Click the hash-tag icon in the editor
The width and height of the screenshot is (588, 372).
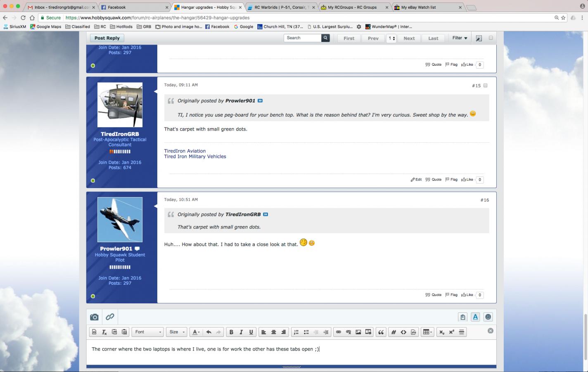pos(394,332)
